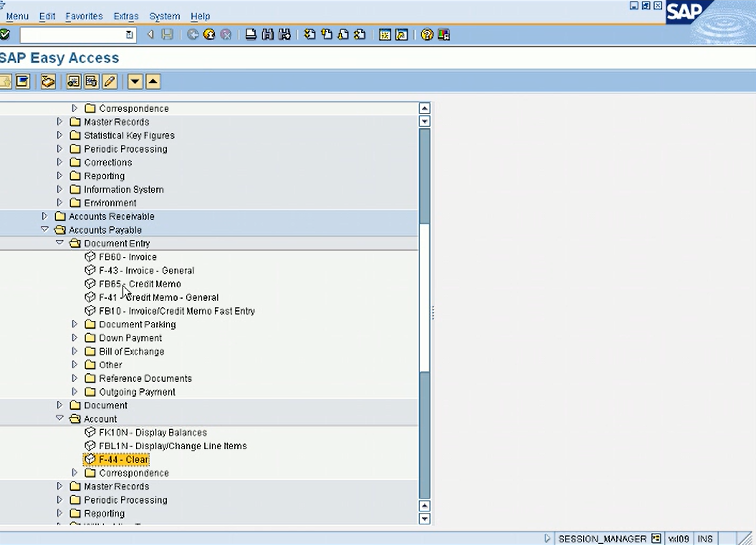Click the Previous Page icon
The image size is (756, 545).
click(327, 35)
